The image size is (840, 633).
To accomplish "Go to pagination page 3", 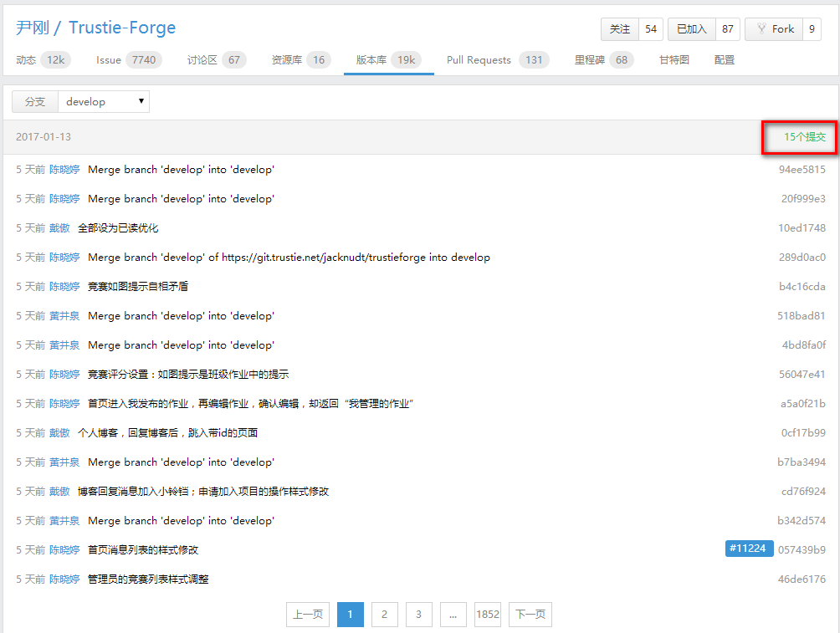I will (419, 615).
